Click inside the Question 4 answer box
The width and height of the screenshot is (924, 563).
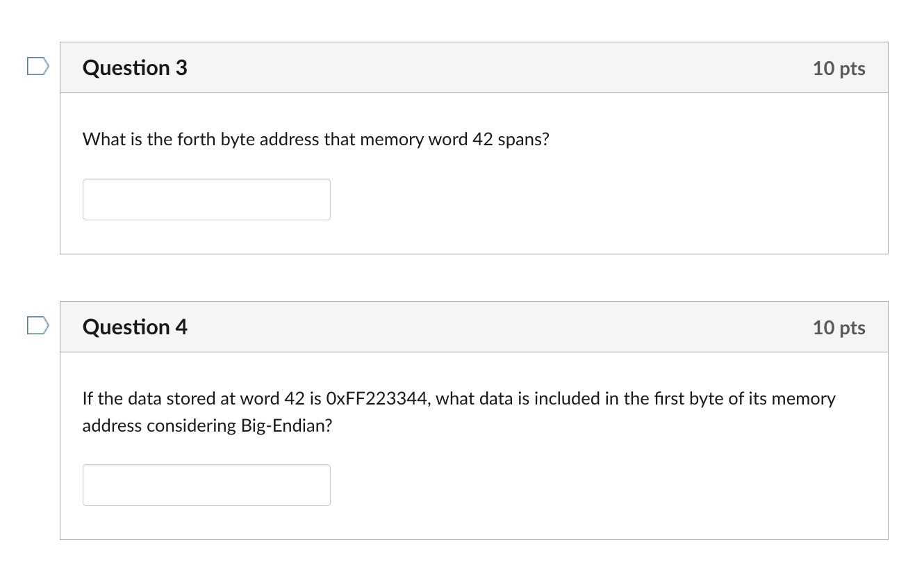(206, 484)
